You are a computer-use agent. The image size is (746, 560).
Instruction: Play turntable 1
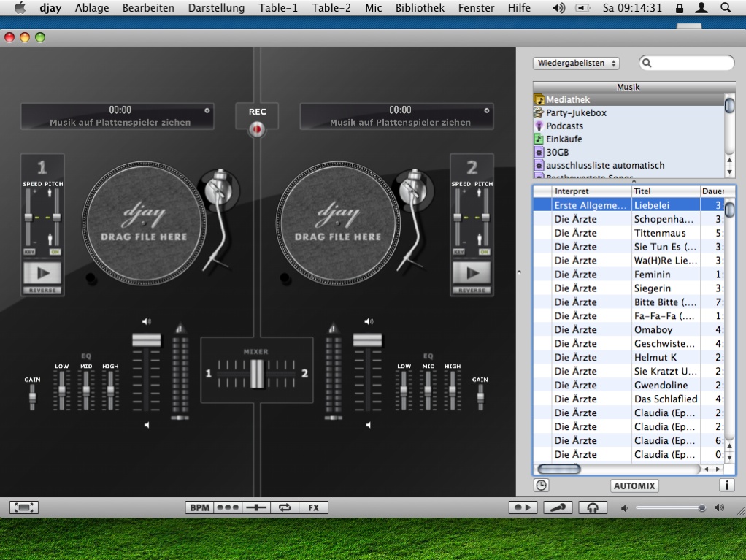pyautogui.click(x=43, y=273)
